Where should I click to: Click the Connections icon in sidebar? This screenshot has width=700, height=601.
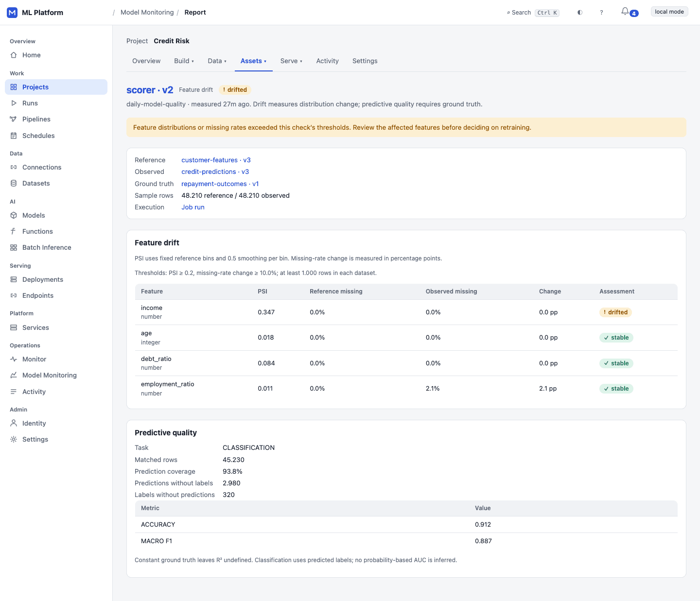tap(14, 167)
